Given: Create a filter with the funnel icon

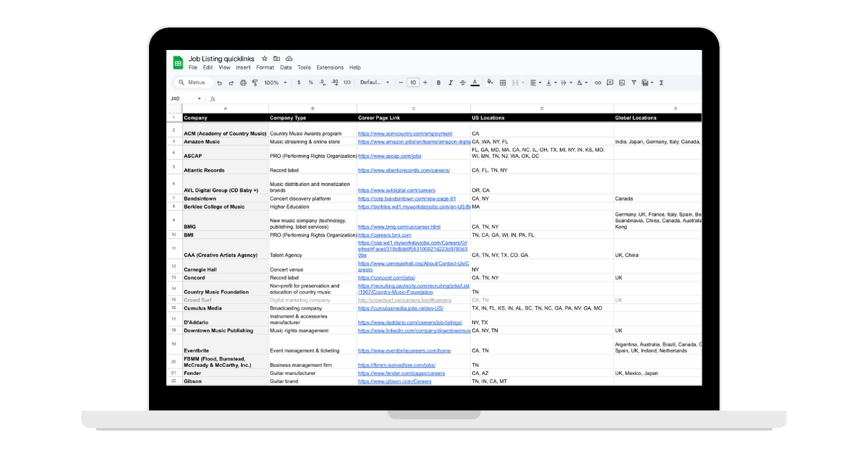Looking at the screenshot, I should coord(633,83).
